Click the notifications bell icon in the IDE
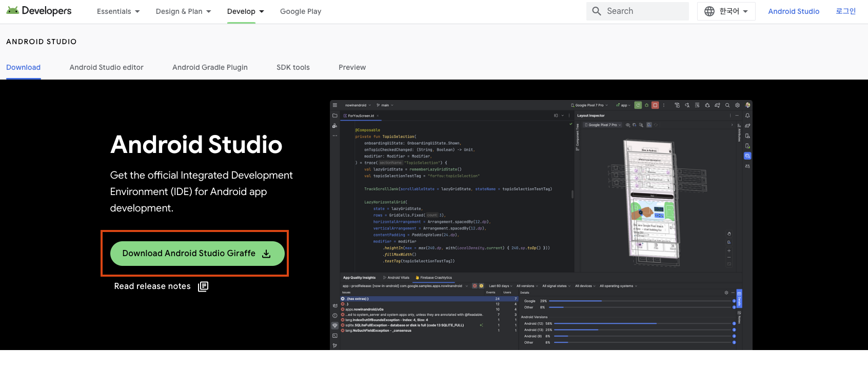Screen dimensions: 868x367 [747, 115]
